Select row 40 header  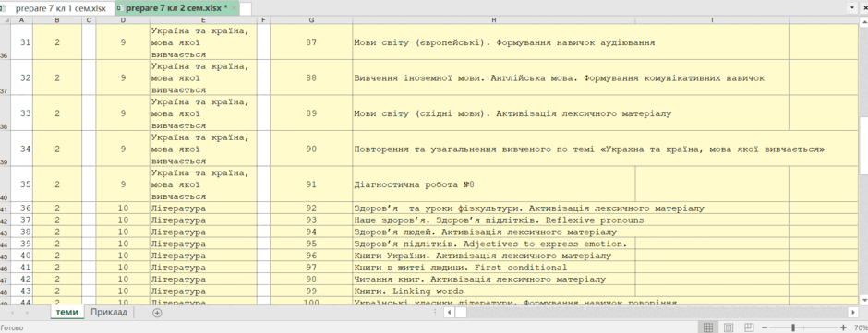(6, 184)
